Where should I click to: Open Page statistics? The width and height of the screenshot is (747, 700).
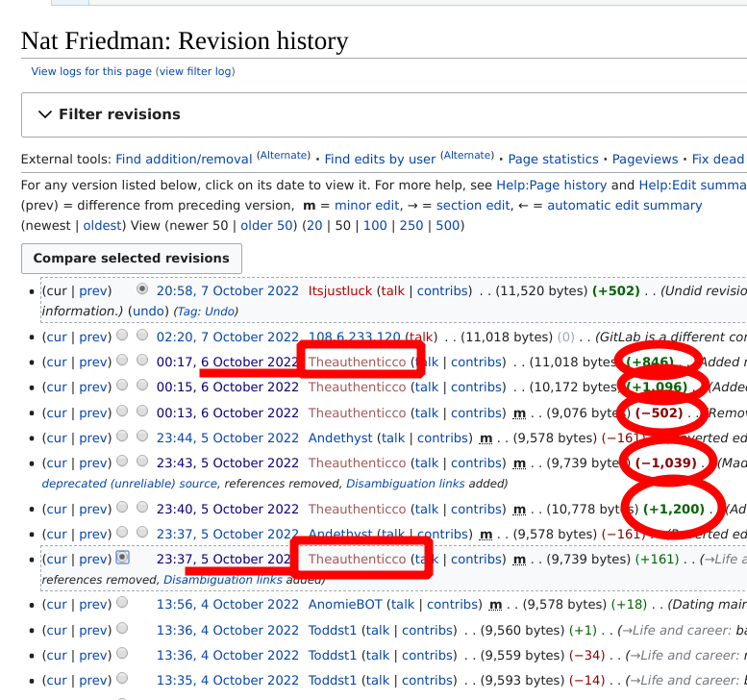click(x=553, y=160)
